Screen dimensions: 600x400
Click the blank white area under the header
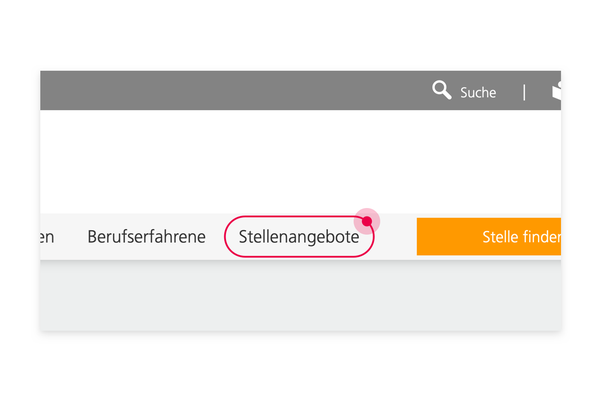click(x=300, y=162)
